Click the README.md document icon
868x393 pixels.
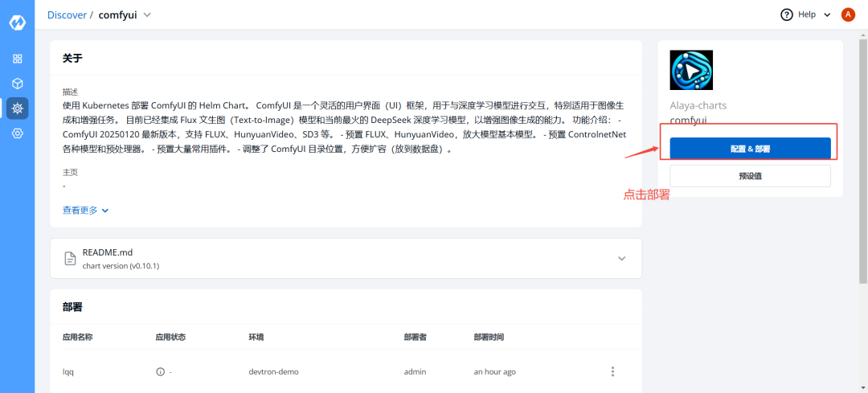[x=70, y=258]
